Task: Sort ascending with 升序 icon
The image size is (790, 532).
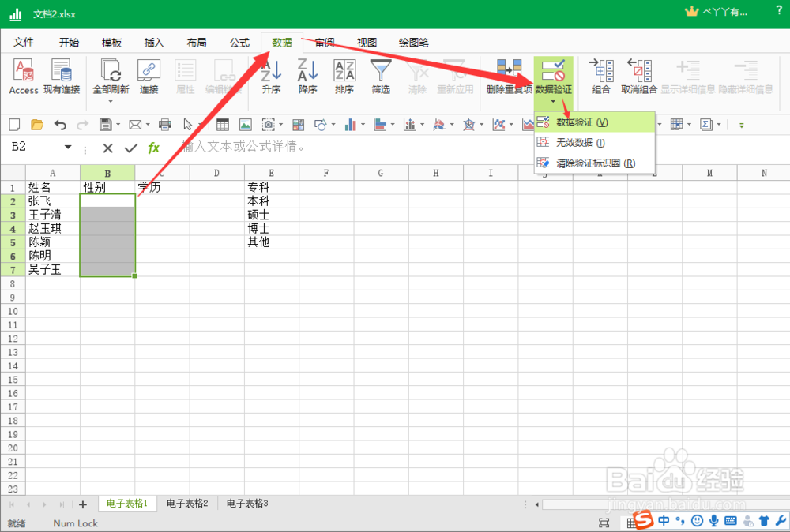Action: [271, 70]
